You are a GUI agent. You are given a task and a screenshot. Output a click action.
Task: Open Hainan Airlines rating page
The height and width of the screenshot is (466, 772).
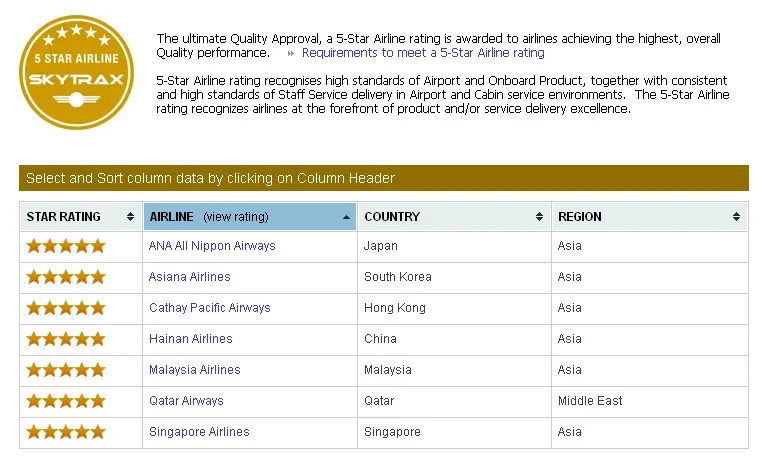pos(191,339)
